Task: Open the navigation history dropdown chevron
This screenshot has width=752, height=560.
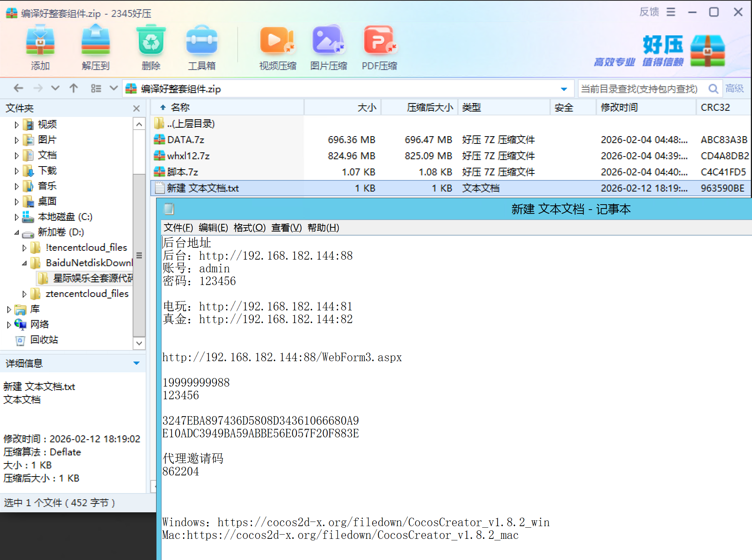Action: pyautogui.click(x=55, y=88)
